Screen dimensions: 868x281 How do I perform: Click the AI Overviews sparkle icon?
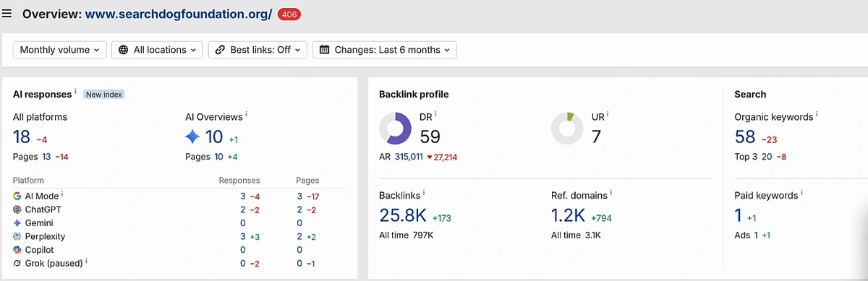[192, 137]
